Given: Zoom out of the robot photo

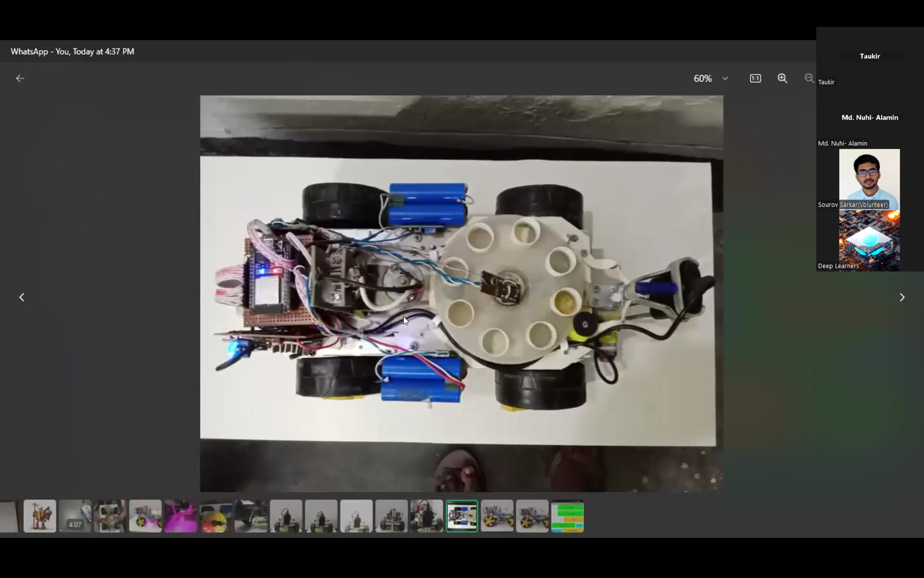Looking at the screenshot, I should click(809, 78).
